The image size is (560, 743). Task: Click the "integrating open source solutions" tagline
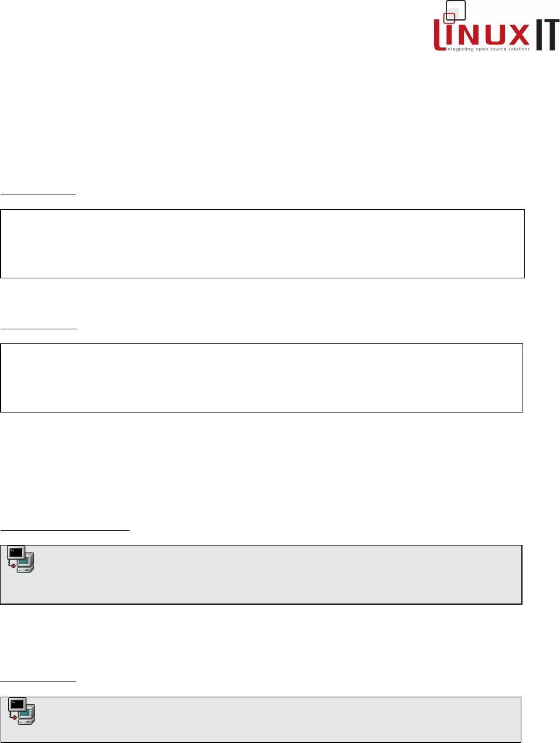(488, 49)
